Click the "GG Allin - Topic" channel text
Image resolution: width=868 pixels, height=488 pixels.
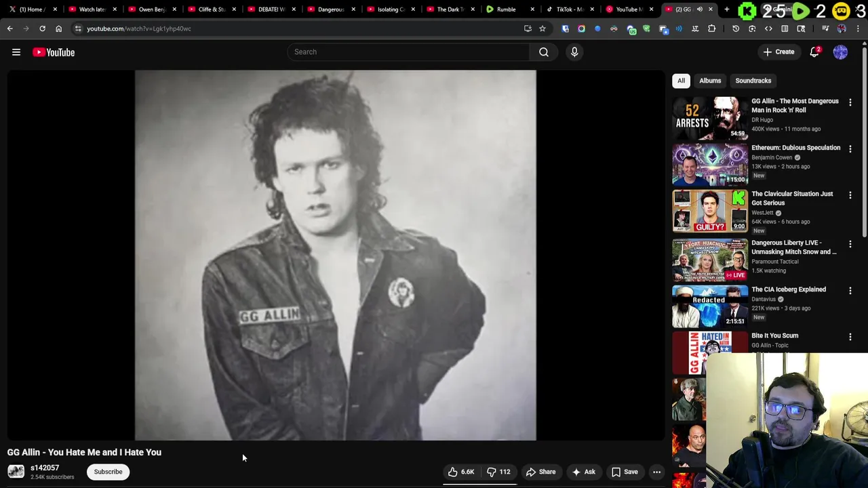(x=770, y=346)
